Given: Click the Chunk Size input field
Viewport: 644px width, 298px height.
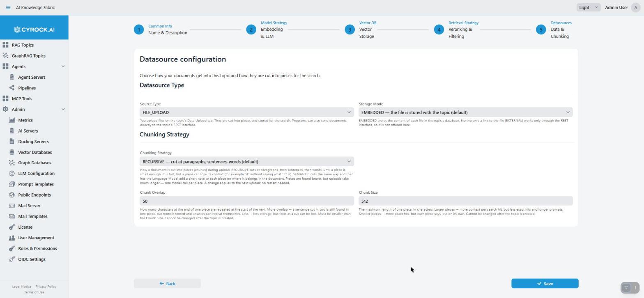Looking at the screenshot, I should pos(466,201).
